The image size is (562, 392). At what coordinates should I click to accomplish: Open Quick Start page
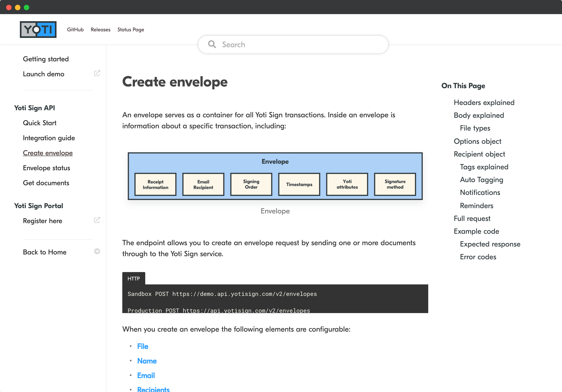[40, 123]
